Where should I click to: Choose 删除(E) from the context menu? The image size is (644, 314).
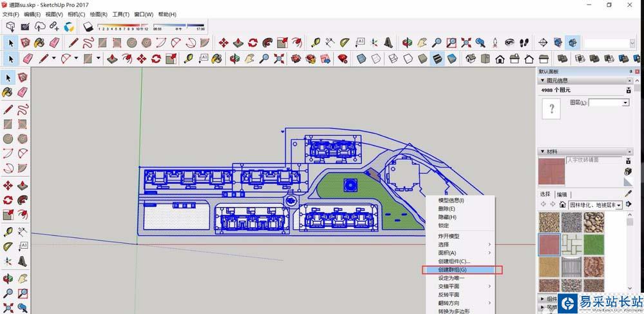pyautogui.click(x=448, y=209)
